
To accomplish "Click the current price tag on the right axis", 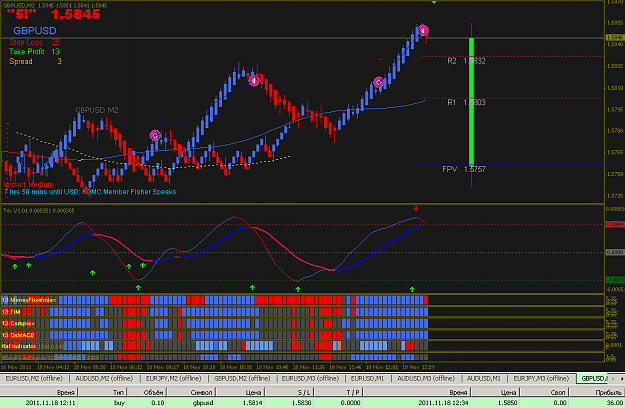I will (x=615, y=37).
